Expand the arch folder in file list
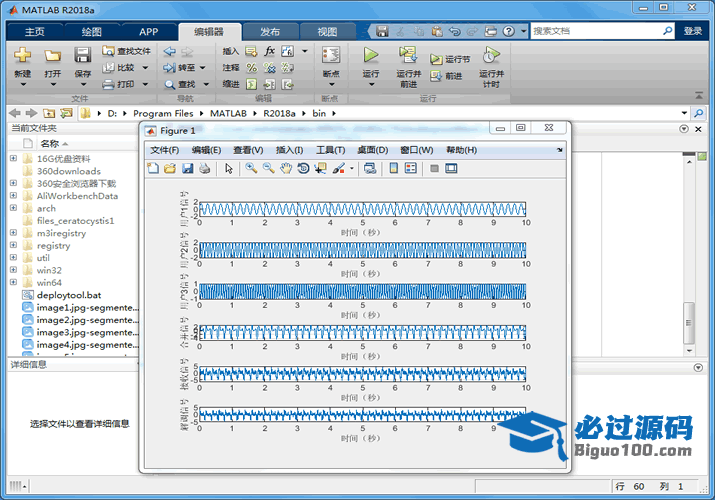Image resolution: width=715 pixels, height=500 pixels. [13, 208]
